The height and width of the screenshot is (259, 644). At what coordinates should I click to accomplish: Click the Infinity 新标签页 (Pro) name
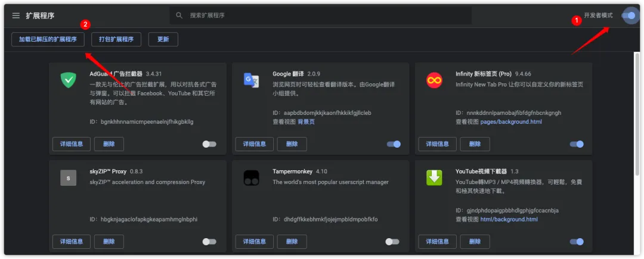coord(484,74)
